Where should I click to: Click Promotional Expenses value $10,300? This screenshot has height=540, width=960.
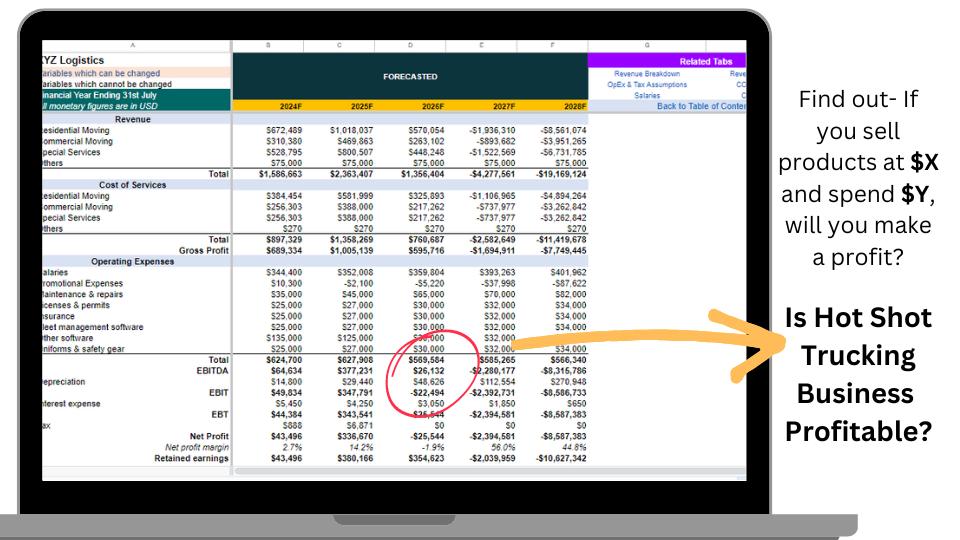pos(286,283)
